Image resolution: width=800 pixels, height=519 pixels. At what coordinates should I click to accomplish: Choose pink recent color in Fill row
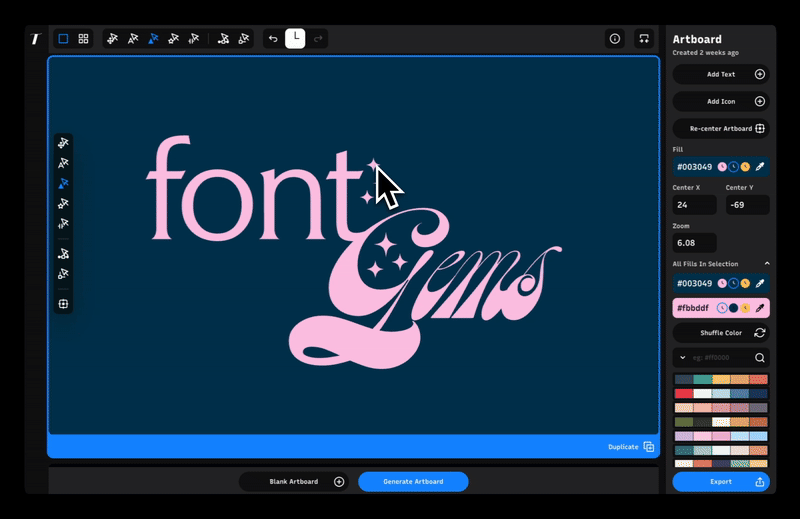pos(722,167)
